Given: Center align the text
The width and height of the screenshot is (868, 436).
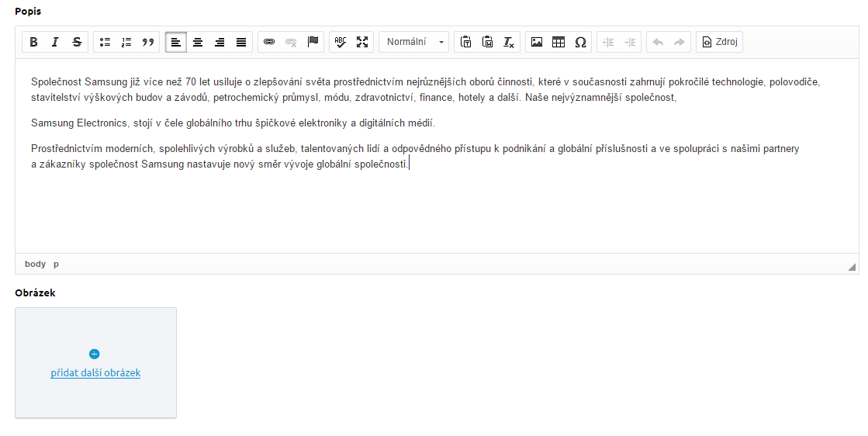Looking at the screenshot, I should [x=198, y=42].
